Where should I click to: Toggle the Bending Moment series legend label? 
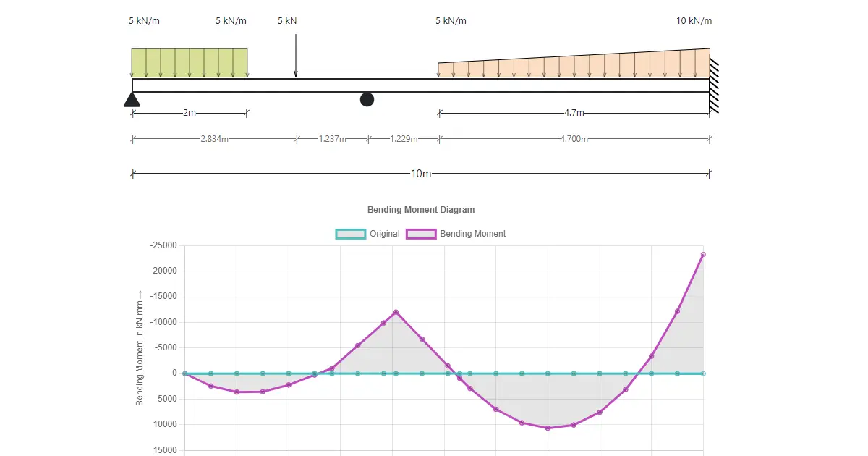(472, 234)
